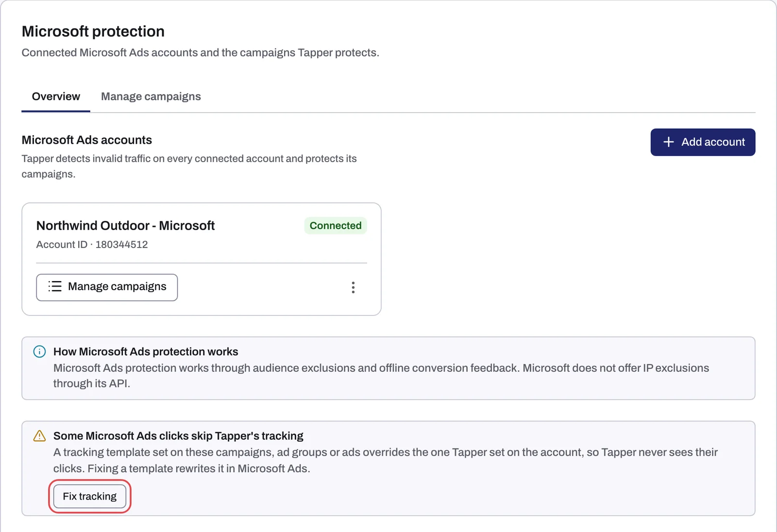
Task: Open Manage campaigns for Northwind Outdoor
Action: click(x=107, y=287)
